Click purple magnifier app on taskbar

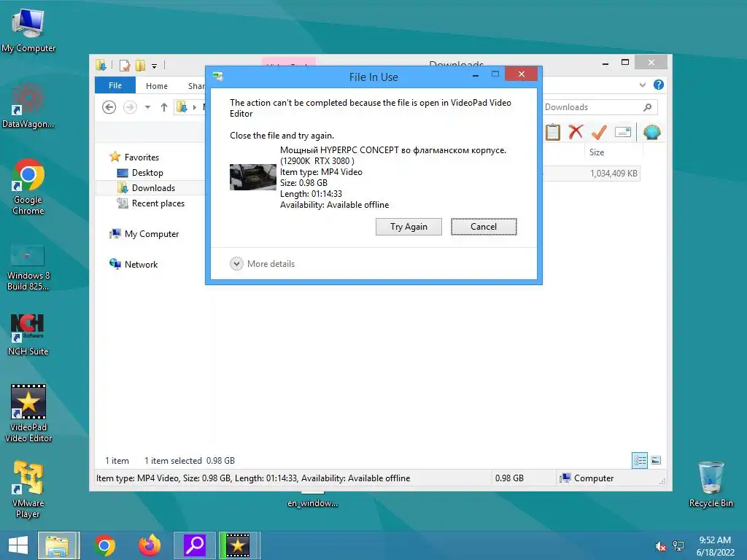[194, 545]
